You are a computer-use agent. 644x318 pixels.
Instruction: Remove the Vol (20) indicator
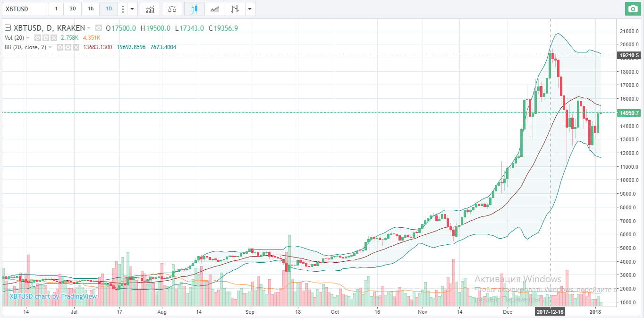coord(53,38)
